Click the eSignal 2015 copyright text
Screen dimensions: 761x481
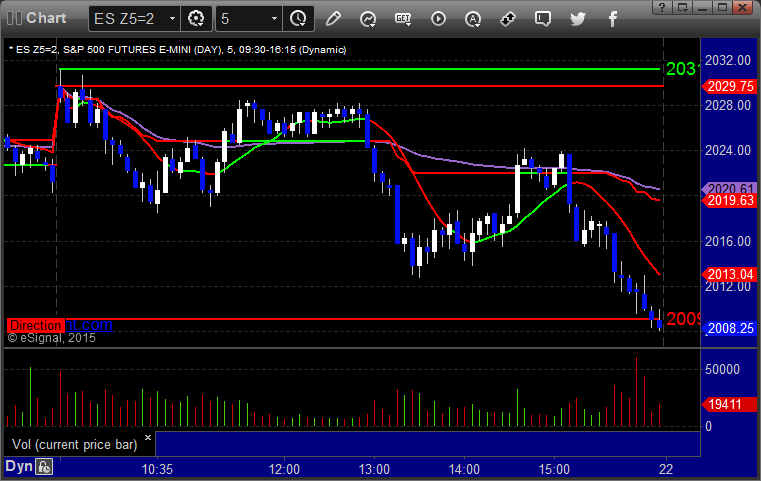point(52,338)
